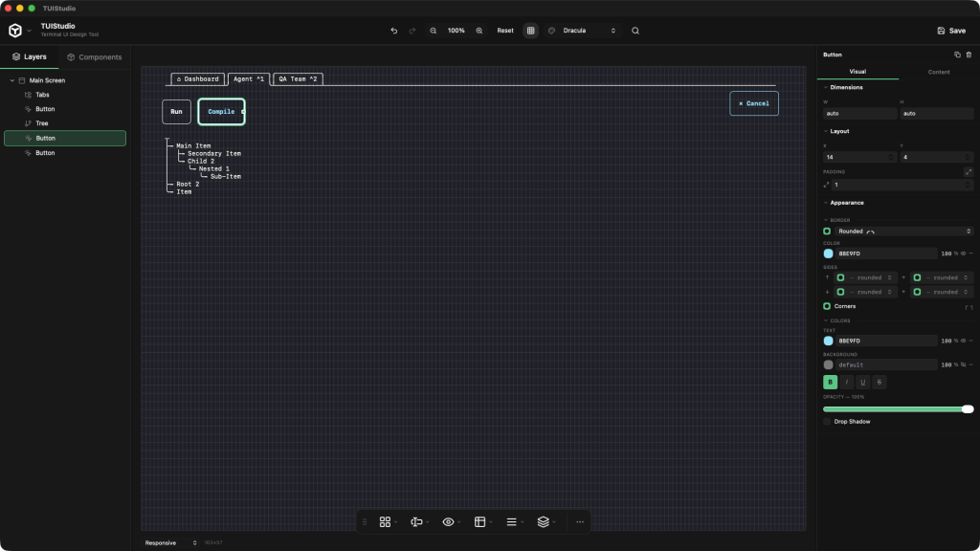980x551 pixels.
Task: Click the theme palette icon beside Dracula
Action: pos(552,31)
